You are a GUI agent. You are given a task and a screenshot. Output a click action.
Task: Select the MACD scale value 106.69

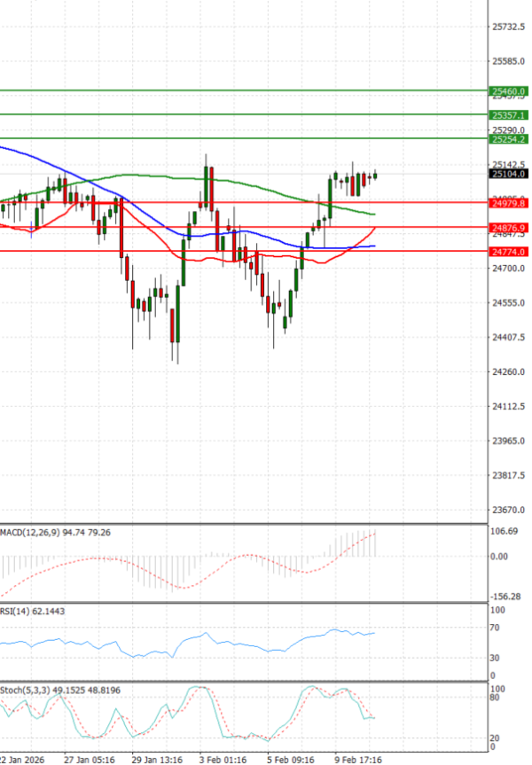point(505,532)
